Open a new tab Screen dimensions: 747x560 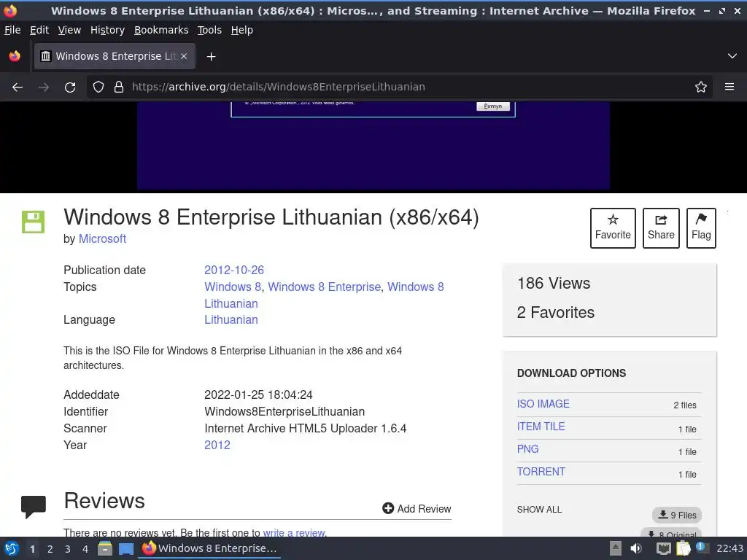pos(211,57)
